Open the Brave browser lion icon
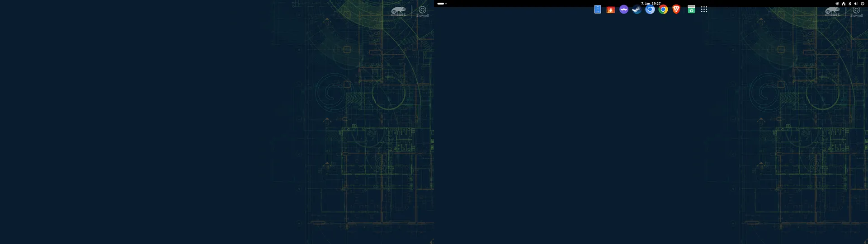Viewport: 868px width, 244px height. pyautogui.click(x=676, y=9)
